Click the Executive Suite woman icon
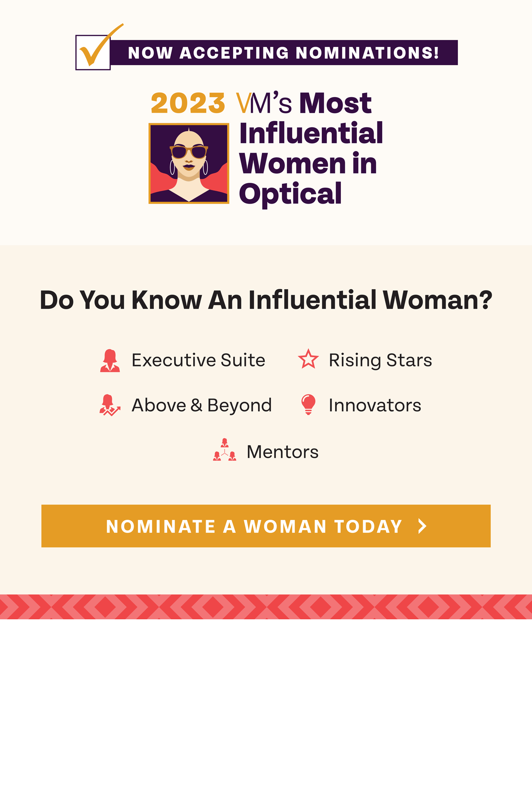Screen dimensions: 532x795 pyautogui.click(x=110, y=360)
